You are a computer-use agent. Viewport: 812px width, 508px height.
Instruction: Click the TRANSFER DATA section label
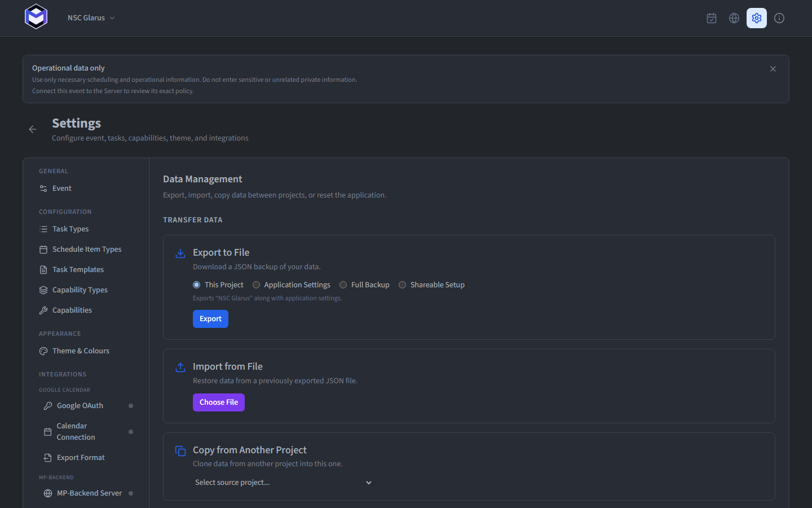coord(193,220)
